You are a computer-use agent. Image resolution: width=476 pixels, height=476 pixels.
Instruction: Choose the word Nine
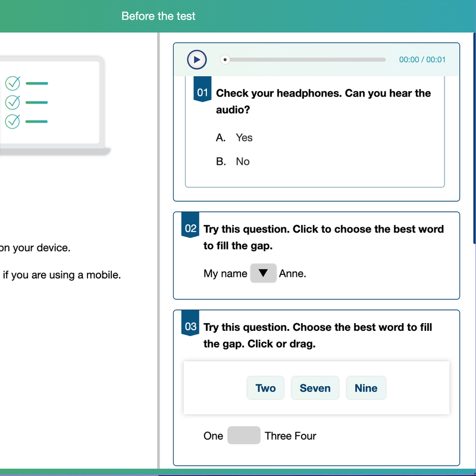(366, 388)
